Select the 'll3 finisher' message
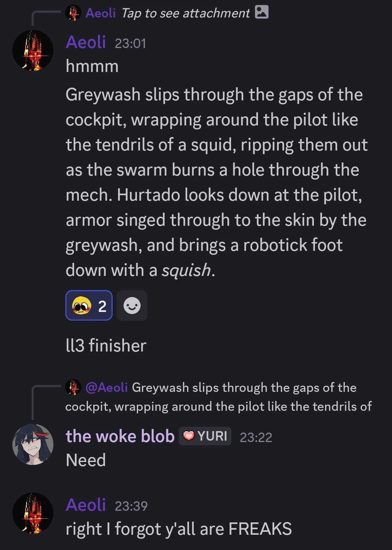Viewport: 392px width, 550px height. point(106,345)
